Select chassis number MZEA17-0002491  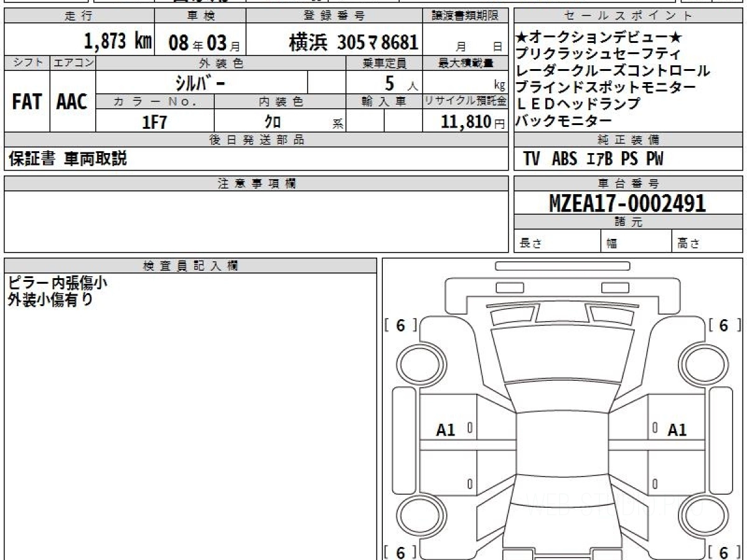click(x=627, y=203)
